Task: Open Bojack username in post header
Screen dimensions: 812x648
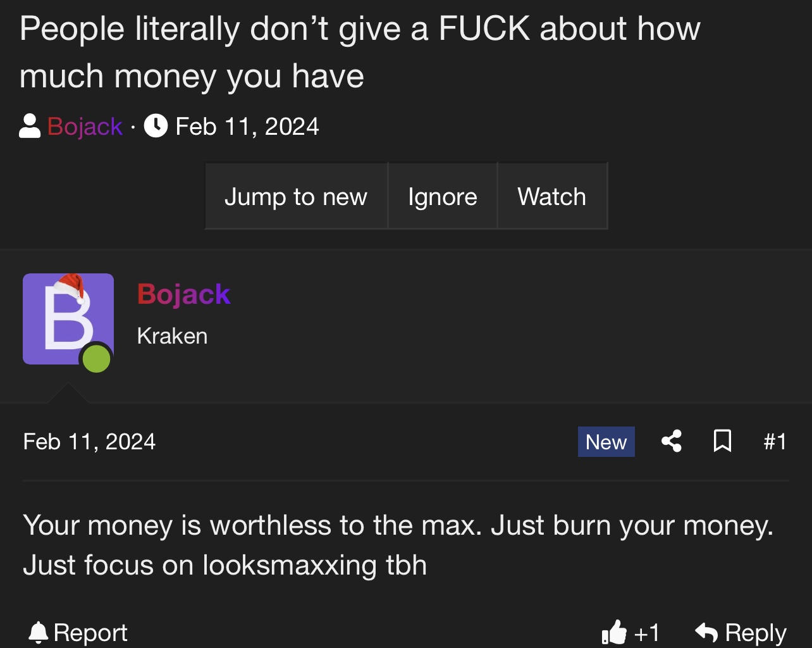Action: point(184,294)
